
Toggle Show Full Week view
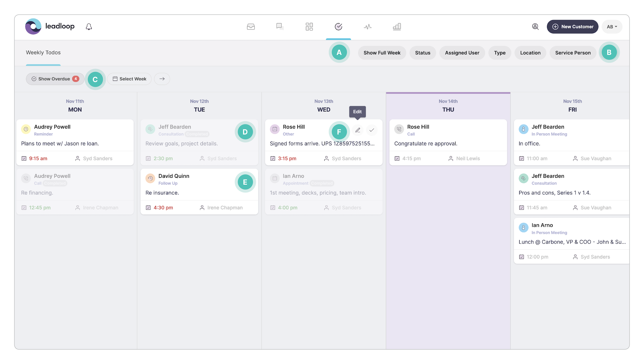(382, 53)
